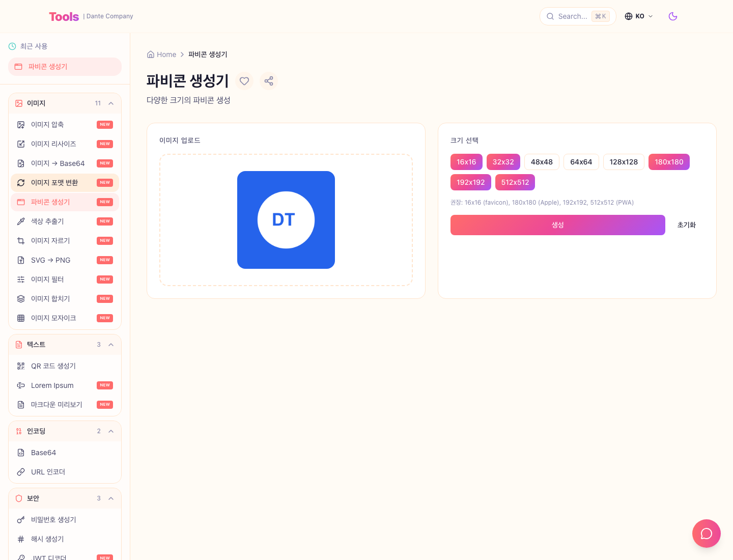Click the 마크다운 미리보기 document icon

coord(21,405)
